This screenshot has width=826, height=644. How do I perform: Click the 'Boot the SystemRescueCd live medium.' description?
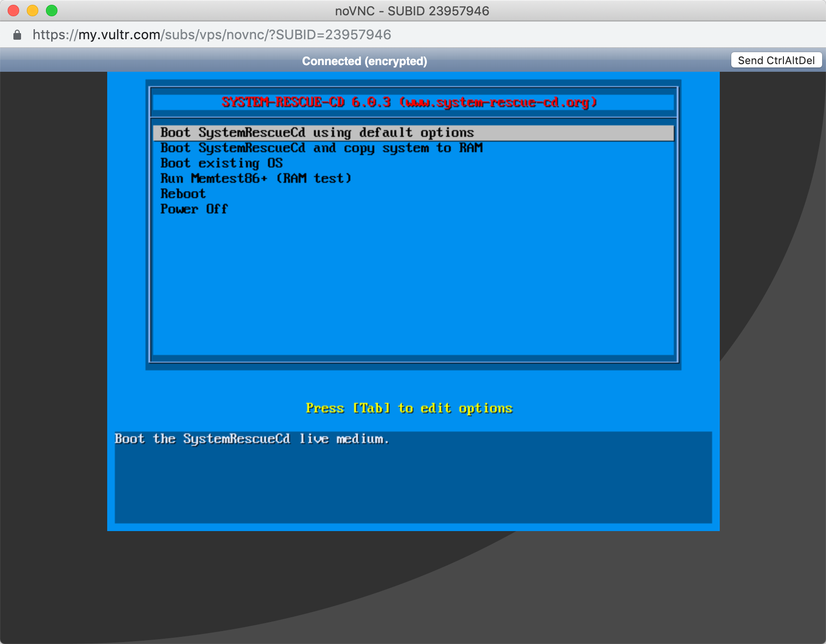(252, 439)
